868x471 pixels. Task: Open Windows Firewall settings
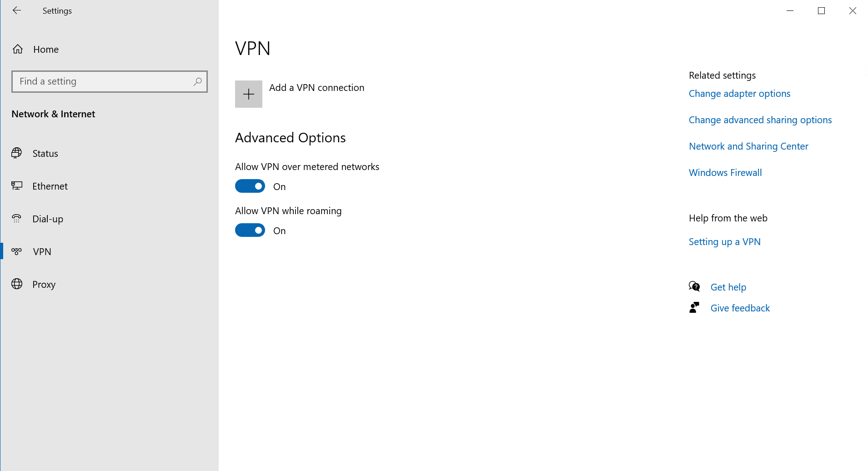click(x=725, y=172)
